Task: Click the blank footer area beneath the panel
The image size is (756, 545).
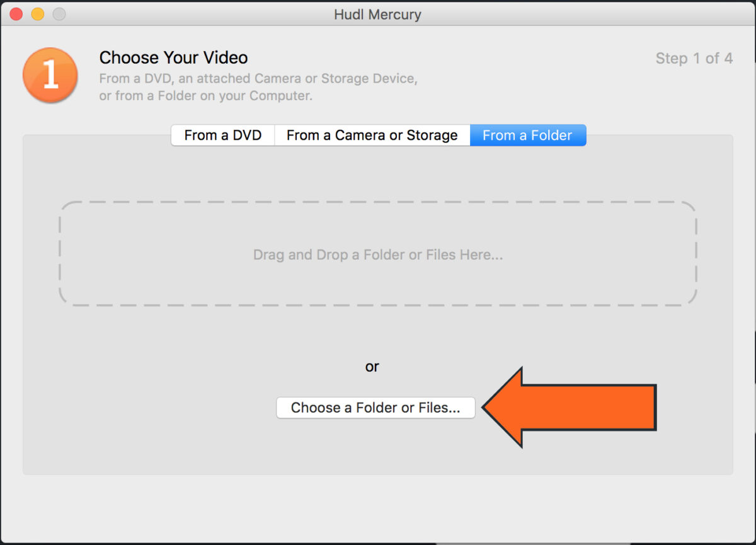Action: [x=378, y=507]
